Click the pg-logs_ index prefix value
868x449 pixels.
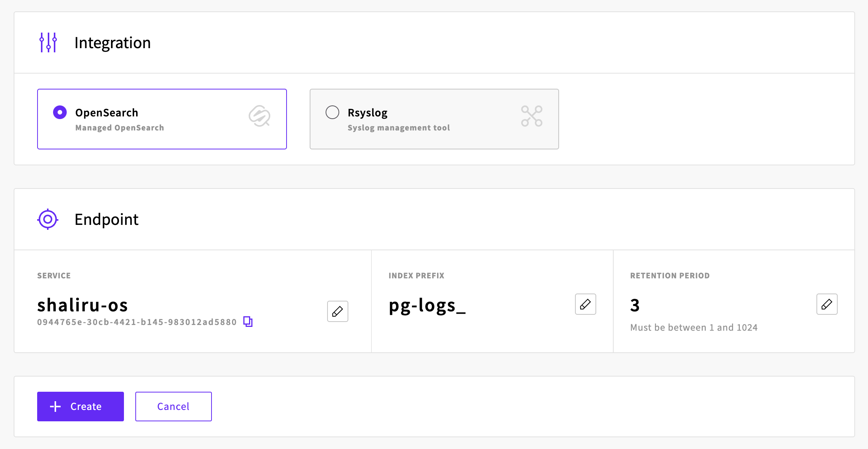pos(427,306)
